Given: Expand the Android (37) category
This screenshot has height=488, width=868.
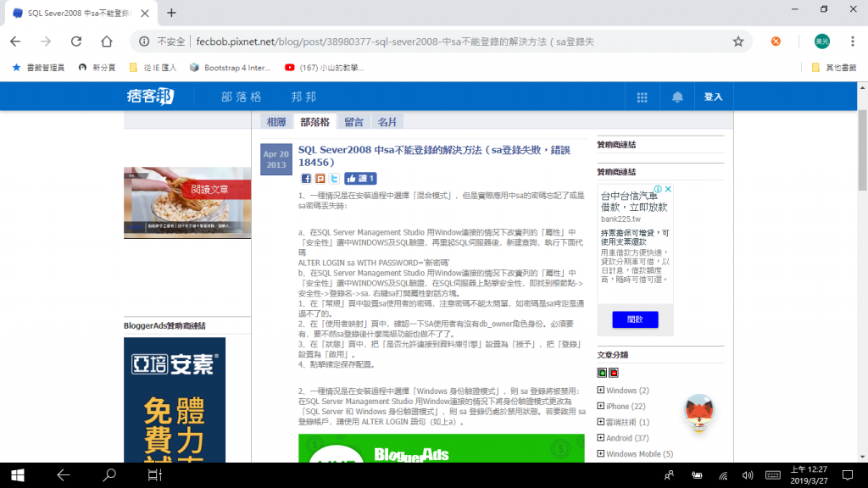Looking at the screenshot, I should (x=601, y=438).
